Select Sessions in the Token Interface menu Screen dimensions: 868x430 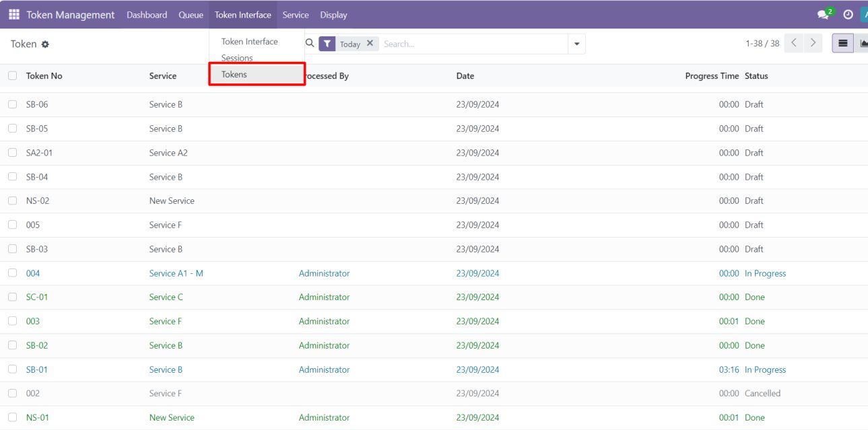pos(237,58)
